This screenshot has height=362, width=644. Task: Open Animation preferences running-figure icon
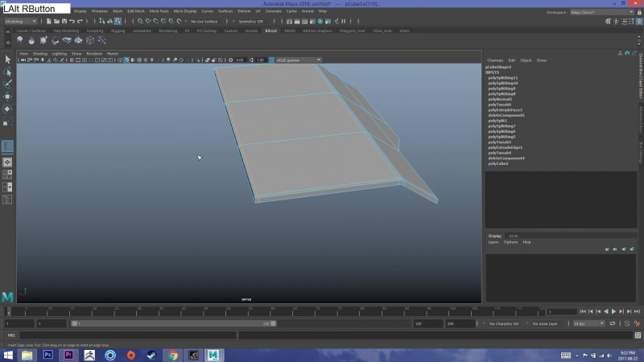(637, 323)
